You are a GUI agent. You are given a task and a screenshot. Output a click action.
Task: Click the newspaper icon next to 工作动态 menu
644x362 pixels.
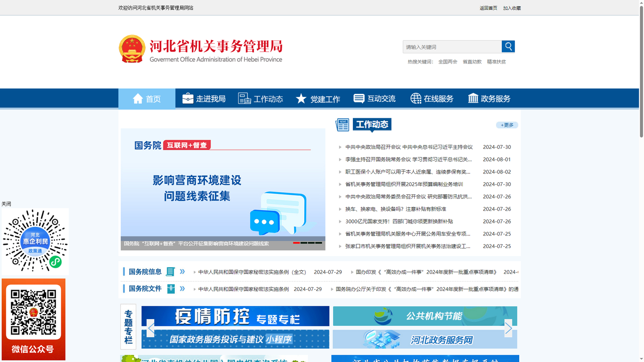[x=245, y=98]
